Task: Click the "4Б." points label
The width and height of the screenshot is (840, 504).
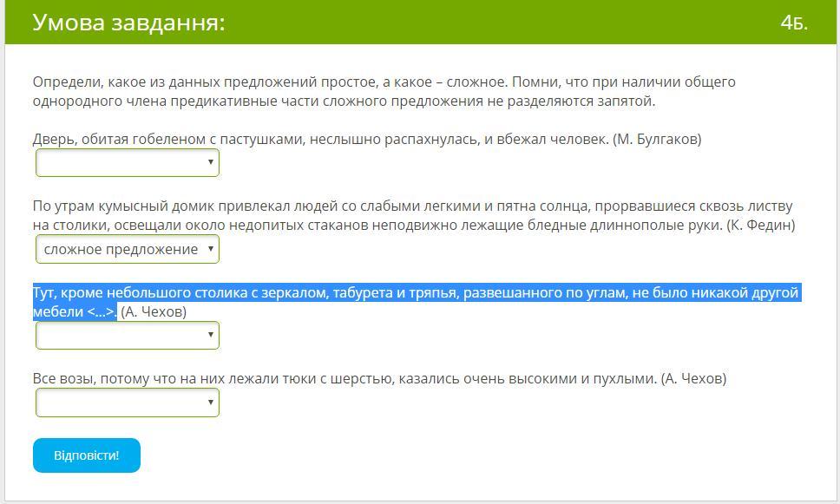Action: click(x=794, y=23)
